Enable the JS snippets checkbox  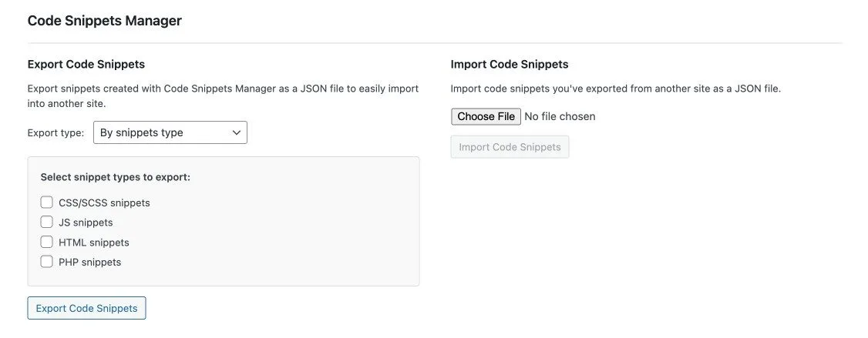point(47,222)
